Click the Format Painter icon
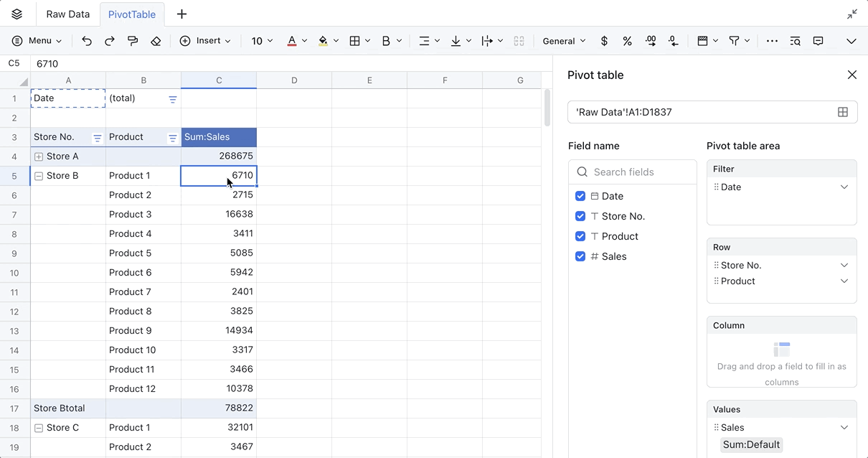The width and height of the screenshot is (868, 458). click(132, 41)
